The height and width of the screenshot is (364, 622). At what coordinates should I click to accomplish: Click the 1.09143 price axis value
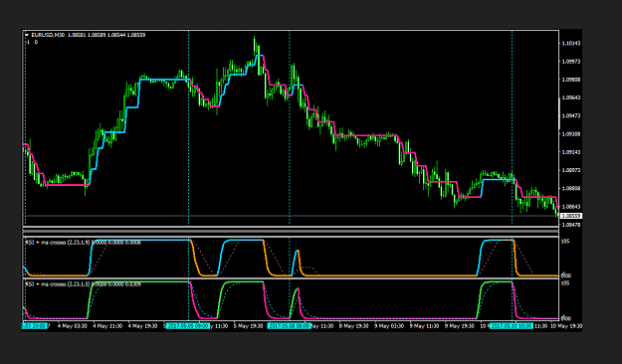(x=571, y=152)
